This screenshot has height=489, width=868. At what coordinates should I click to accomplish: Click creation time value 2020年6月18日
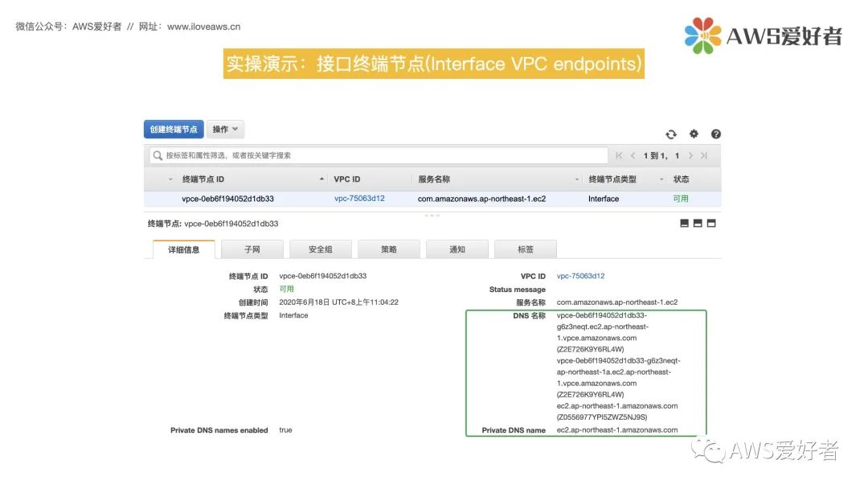(x=339, y=302)
